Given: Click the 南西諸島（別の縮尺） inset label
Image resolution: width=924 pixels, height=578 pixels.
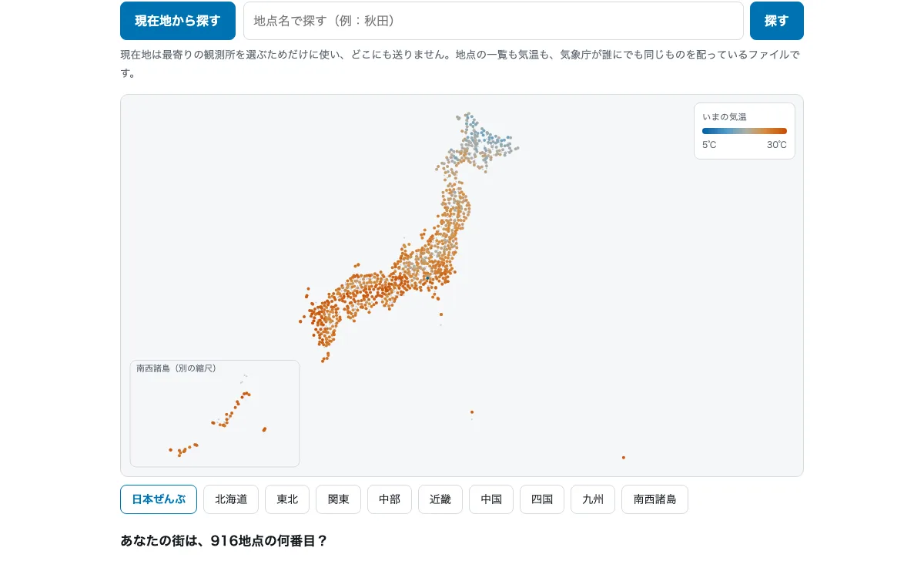Looking at the screenshot, I should [176, 368].
